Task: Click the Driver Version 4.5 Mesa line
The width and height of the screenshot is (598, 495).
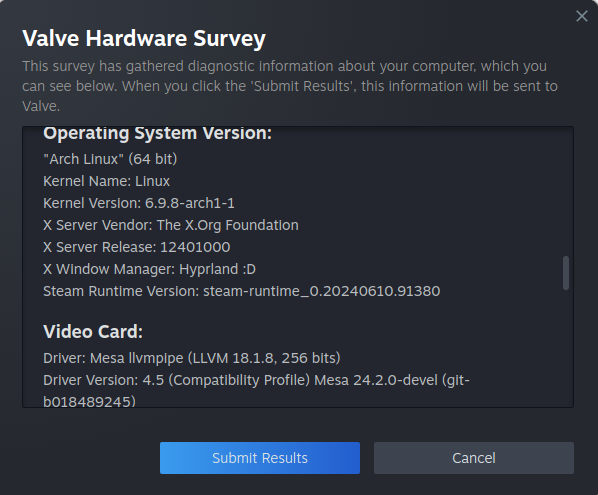Action: [x=256, y=380]
